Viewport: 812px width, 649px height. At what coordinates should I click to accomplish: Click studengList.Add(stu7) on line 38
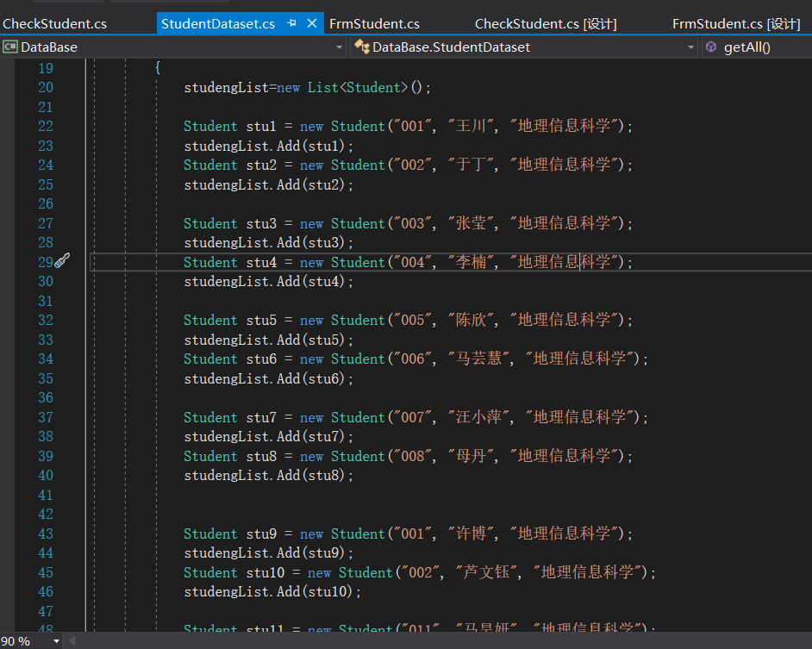[268, 437]
